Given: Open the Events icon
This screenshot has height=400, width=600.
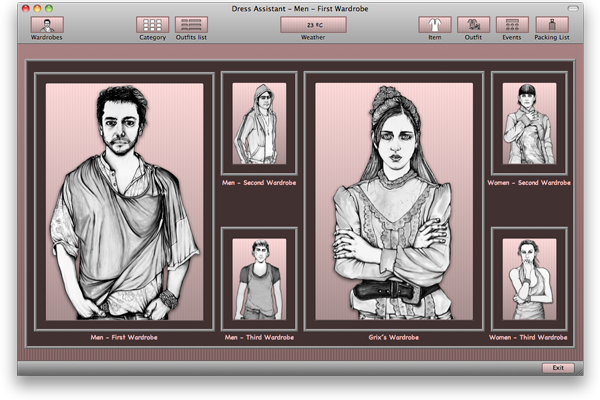Looking at the screenshot, I should (511, 25).
